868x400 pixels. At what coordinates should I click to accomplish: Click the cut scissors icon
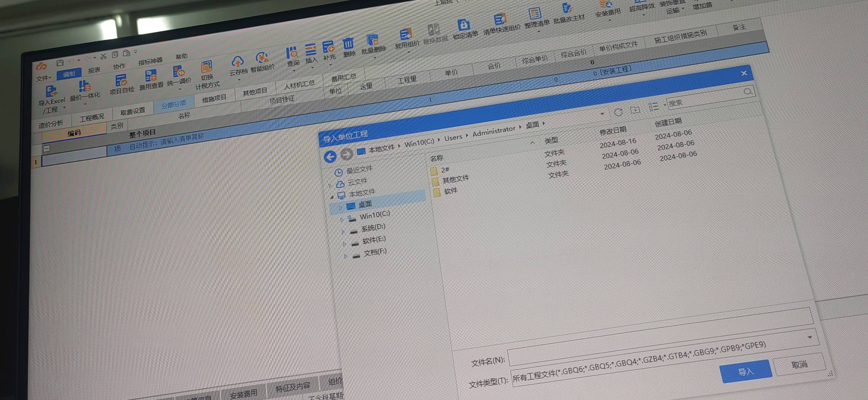[103, 56]
